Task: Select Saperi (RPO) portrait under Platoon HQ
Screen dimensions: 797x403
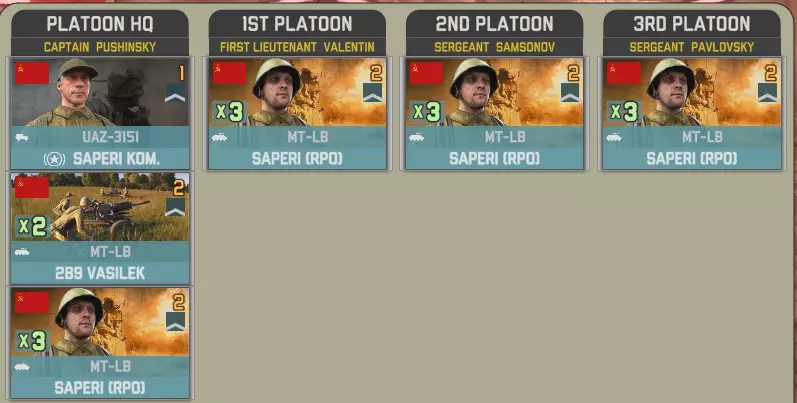Action: tap(100, 322)
